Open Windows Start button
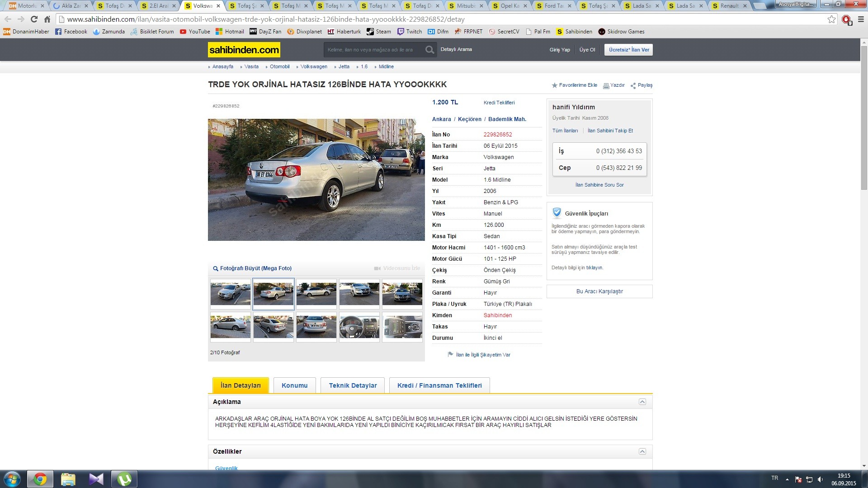Viewport: 868px width, 488px height. pyautogui.click(x=12, y=479)
